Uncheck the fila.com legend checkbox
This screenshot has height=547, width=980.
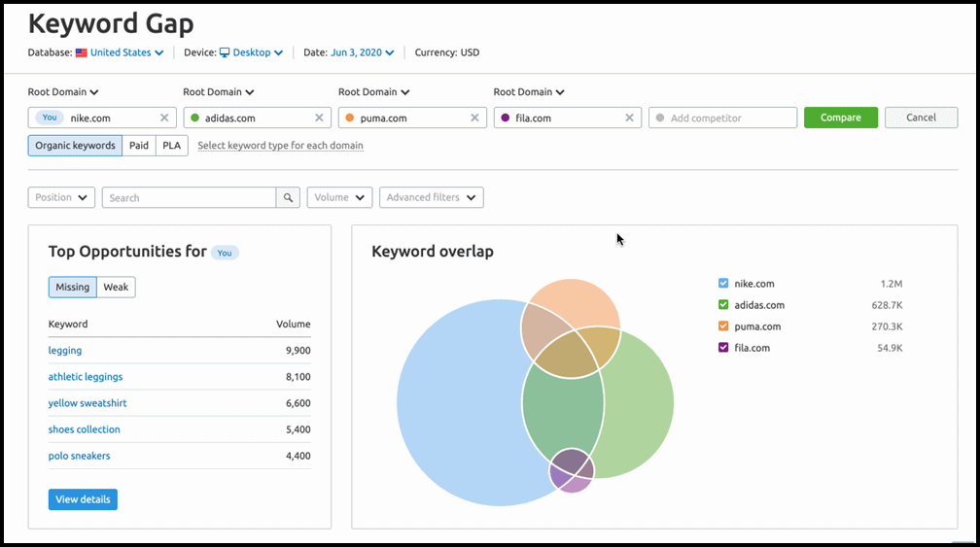pos(723,347)
